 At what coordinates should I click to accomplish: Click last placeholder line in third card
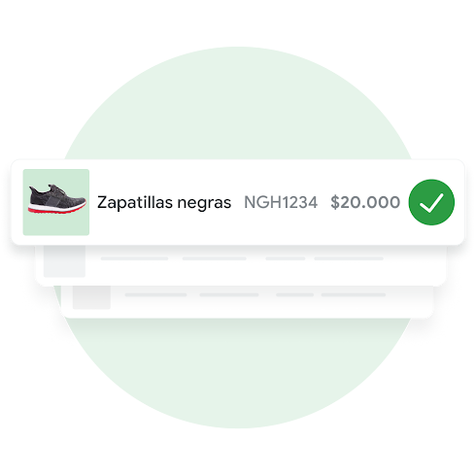coord(354,294)
